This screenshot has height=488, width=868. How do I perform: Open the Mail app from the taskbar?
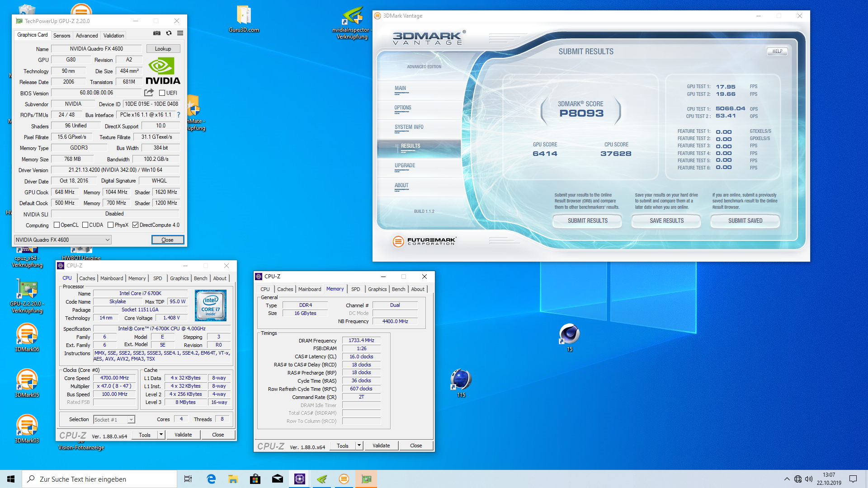pos(277,479)
